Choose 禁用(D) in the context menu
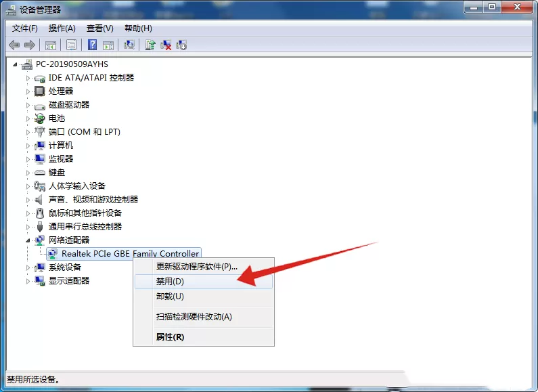This screenshot has width=538, height=392. pos(204,282)
